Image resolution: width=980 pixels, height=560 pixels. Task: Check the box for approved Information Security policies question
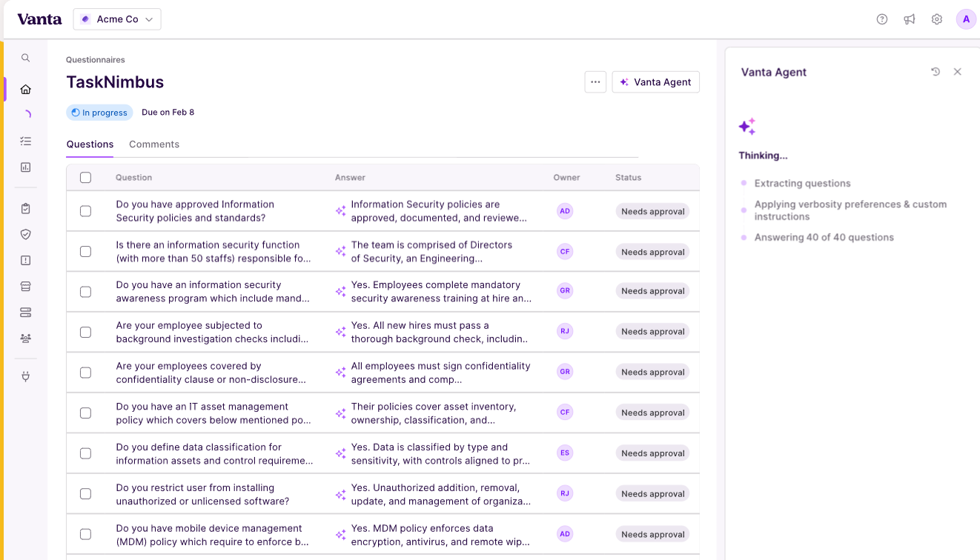click(85, 211)
